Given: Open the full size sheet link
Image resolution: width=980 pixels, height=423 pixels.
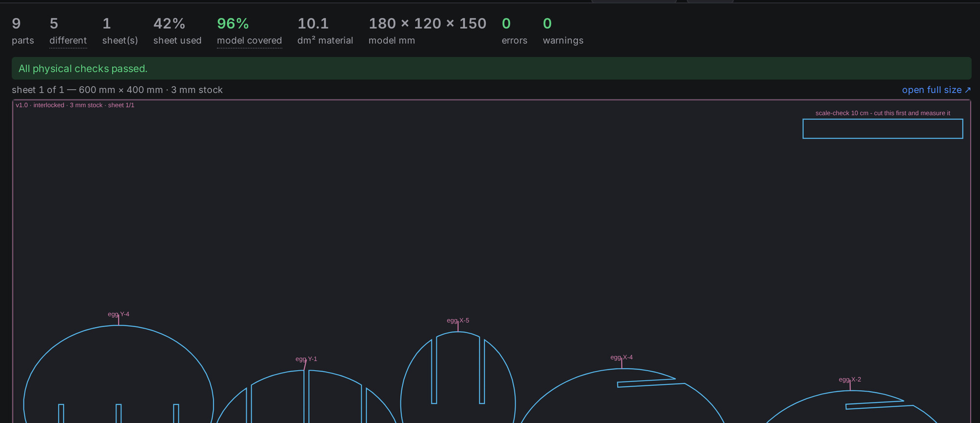Looking at the screenshot, I should (936, 90).
